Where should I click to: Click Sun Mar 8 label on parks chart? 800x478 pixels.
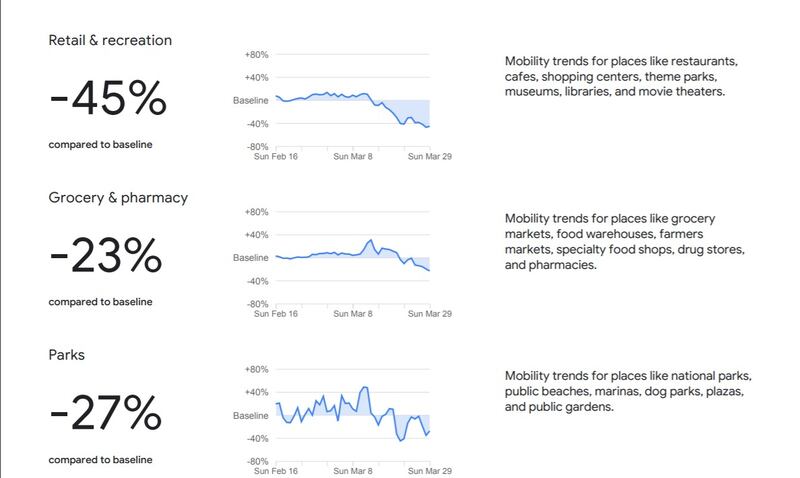(352, 470)
